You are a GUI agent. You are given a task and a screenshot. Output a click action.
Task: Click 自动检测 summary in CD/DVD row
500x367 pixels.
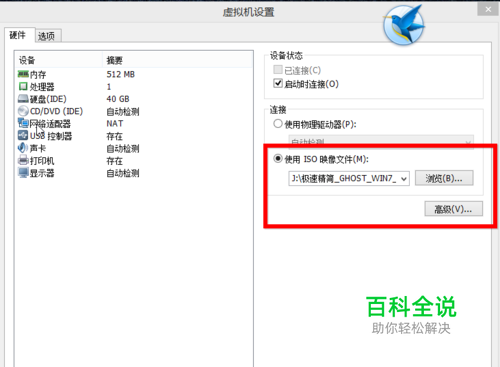(123, 111)
